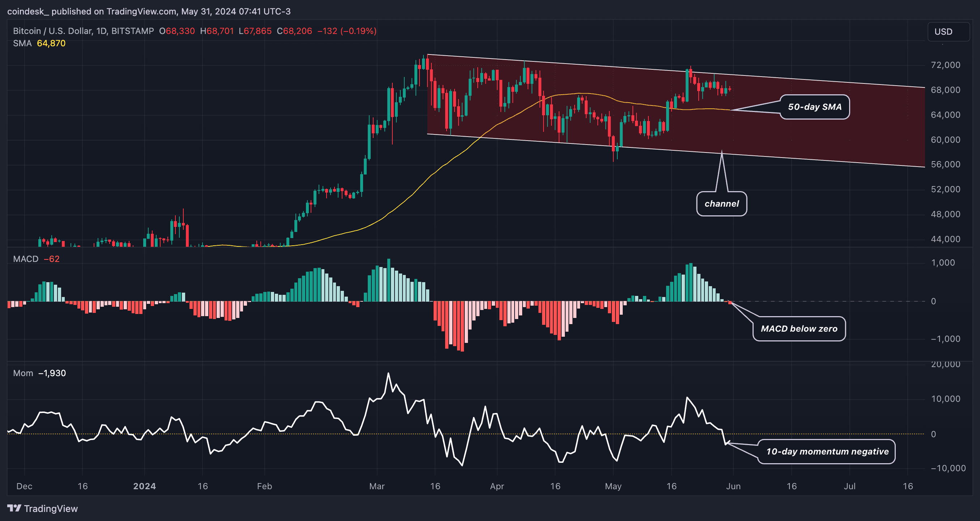Click the 2024 date axis label
980x521 pixels.
[145, 486]
